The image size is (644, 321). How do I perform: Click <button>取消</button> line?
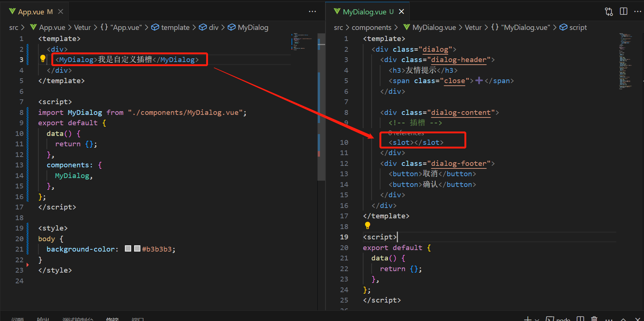click(x=432, y=174)
